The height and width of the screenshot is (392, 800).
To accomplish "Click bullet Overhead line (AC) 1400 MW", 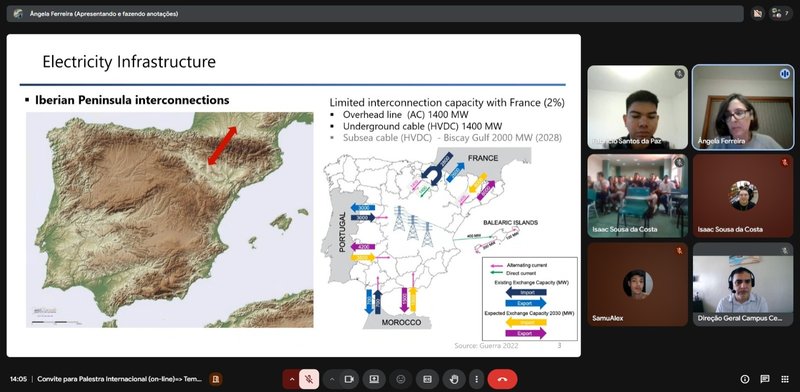I will pos(406,115).
